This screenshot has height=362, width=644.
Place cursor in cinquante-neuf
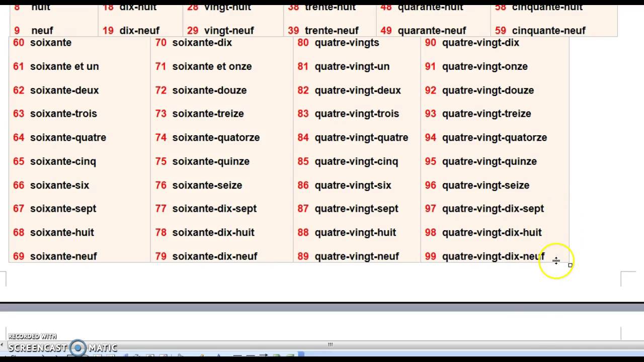pos(548,31)
